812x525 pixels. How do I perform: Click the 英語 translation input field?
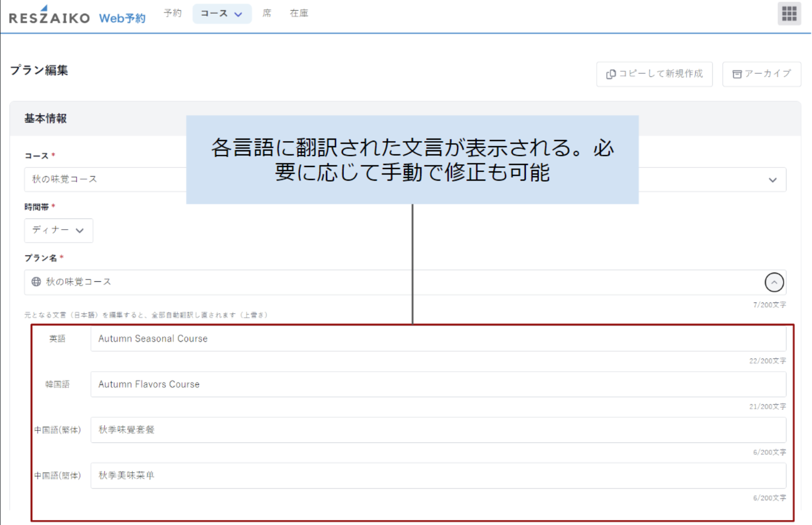[x=438, y=339]
